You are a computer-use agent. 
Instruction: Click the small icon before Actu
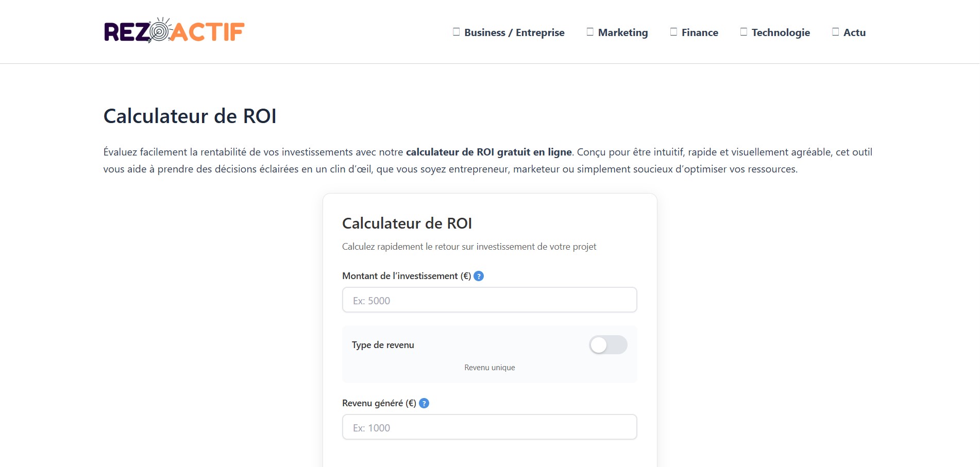(835, 32)
